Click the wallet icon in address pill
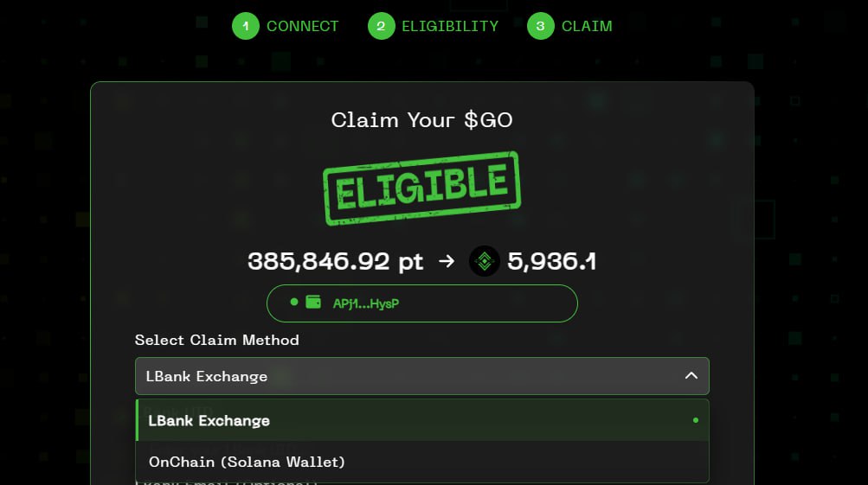Image resolution: width=868 pixels, height=485 pixels. (313, 302)
